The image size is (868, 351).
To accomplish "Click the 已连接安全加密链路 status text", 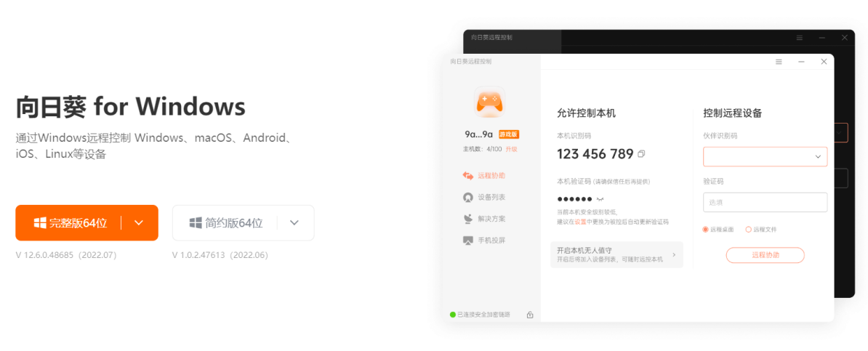I will pyautogui.click(x=483, y=315).
